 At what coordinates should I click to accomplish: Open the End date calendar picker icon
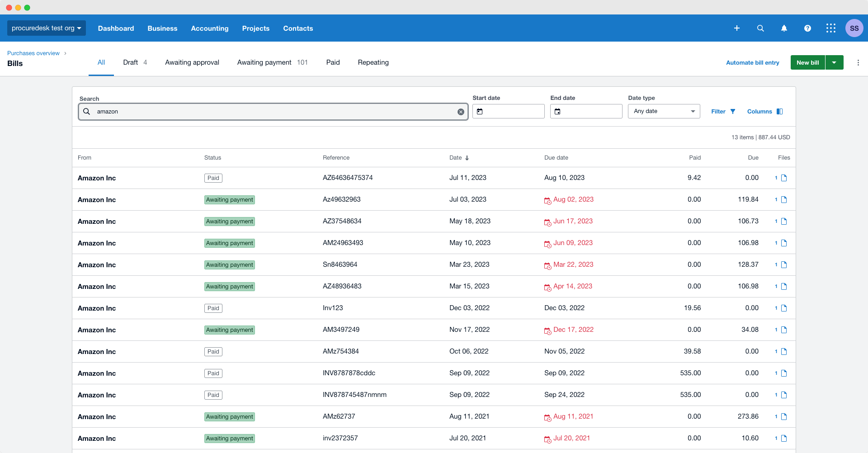(557, 111)
